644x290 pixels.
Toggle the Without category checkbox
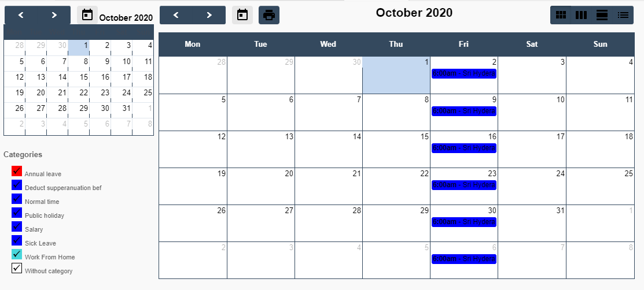(x=17, y=269)
